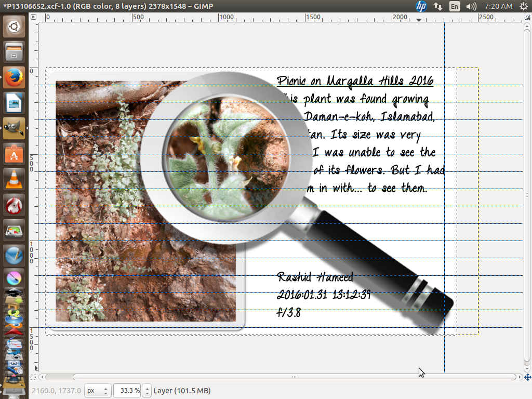Click the horizontal scrollbar right arrow
Screen dimensions: 532x399
tap(520, 377)
